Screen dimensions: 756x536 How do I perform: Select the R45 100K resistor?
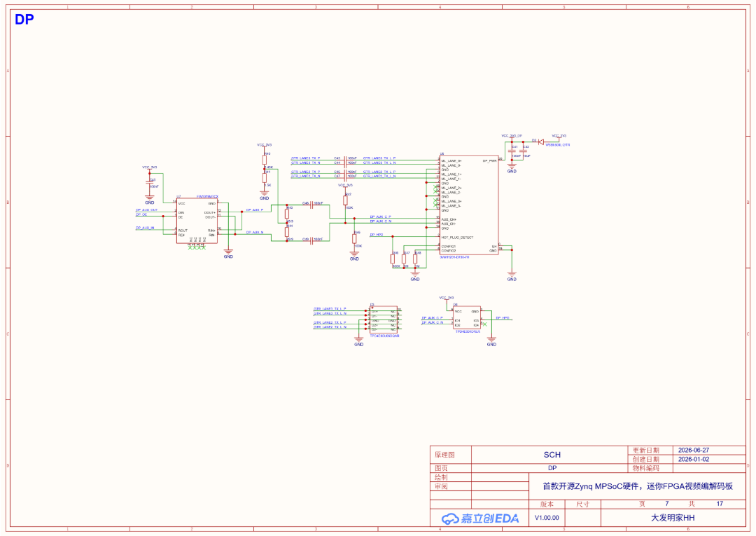tap(354, 239)
